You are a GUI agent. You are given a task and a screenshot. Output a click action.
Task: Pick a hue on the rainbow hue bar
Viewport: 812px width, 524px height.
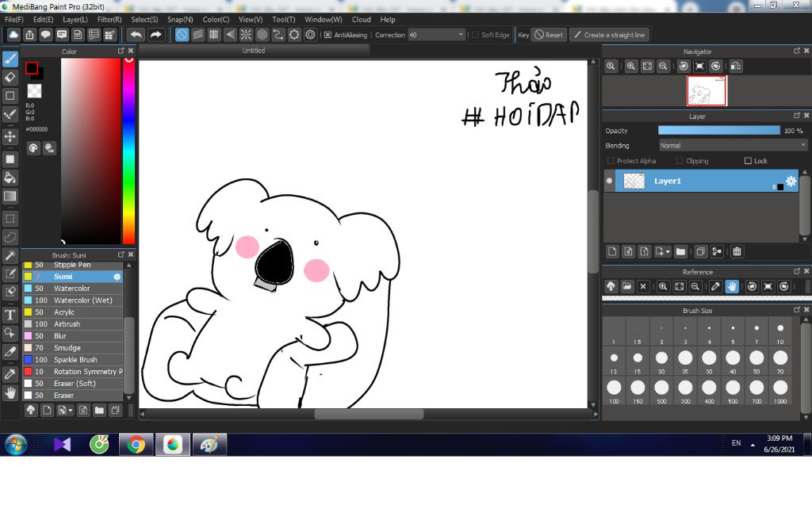(x=129, y=151)
